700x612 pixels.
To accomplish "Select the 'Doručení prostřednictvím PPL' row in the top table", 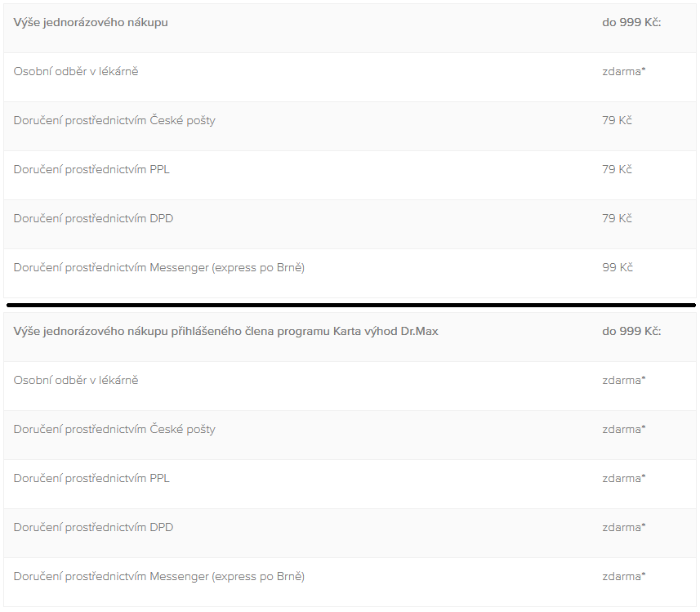I will coord(350,176).
